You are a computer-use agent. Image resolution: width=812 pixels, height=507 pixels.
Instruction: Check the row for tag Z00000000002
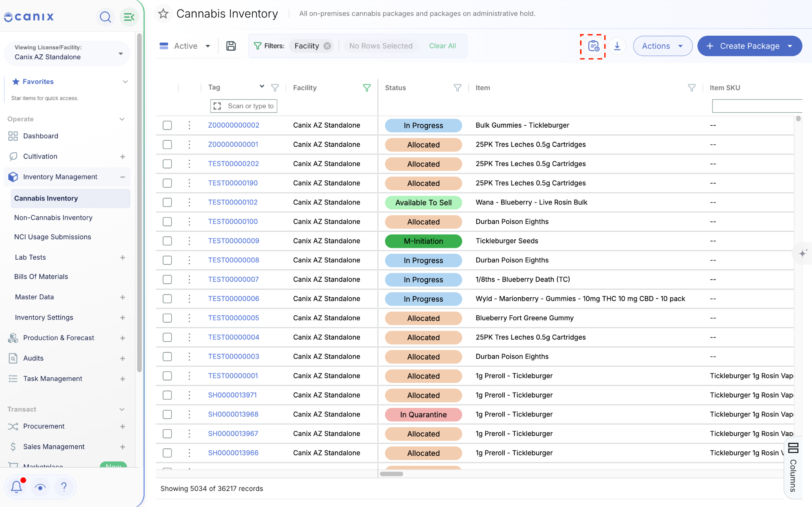(167, 125)
